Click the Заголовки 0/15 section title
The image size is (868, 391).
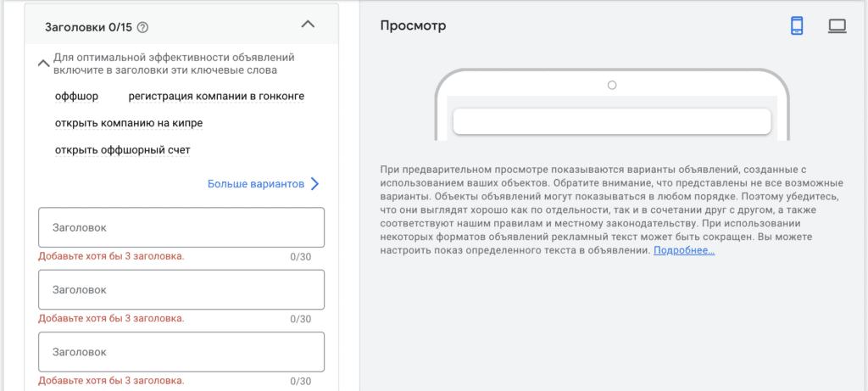(x=88, y=27)
